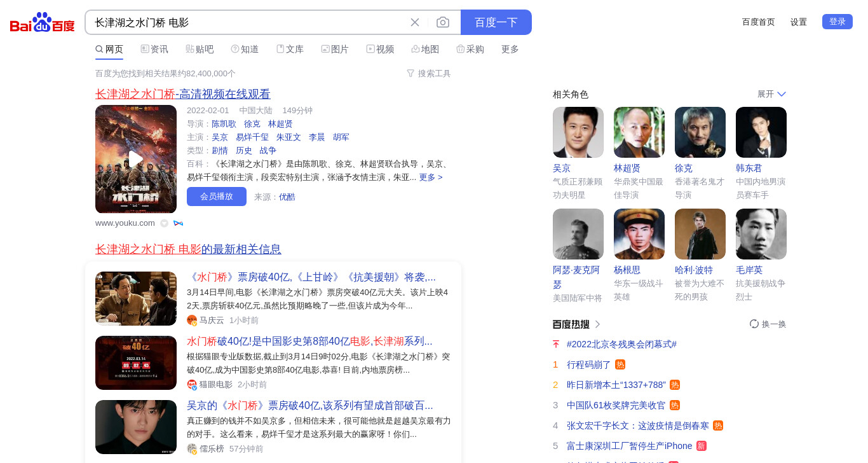Open the 百度热搜 header
Viewport: 868px width, 463px height.
[x=571, y=324]
